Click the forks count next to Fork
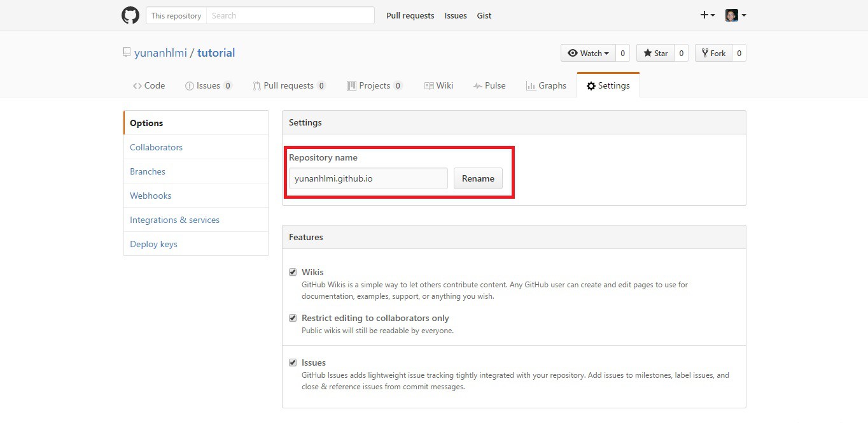Image resolution: width=868 pixels, height=423 pixels. pyautogui.click(x=739, y=53)
